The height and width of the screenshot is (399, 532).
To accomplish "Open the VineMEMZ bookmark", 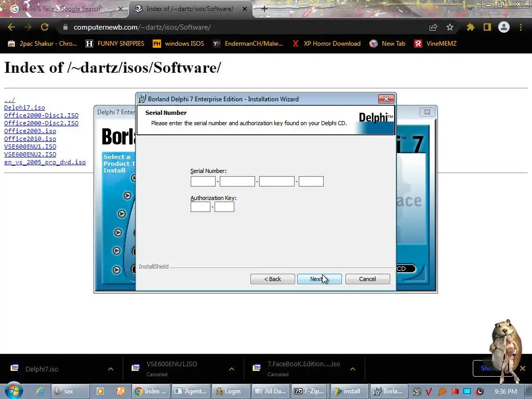I will [x=436, y=44].
